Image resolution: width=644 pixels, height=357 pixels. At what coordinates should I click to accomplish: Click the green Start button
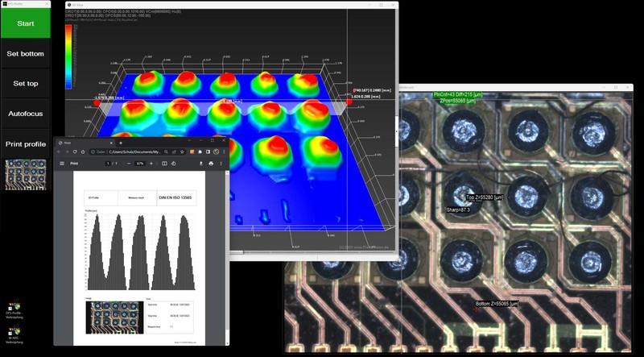[x=24, y=23]
